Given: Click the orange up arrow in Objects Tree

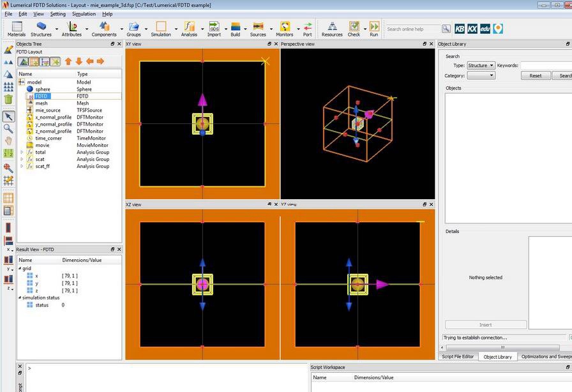Looking at the screenshot, I should pos(68,61).
